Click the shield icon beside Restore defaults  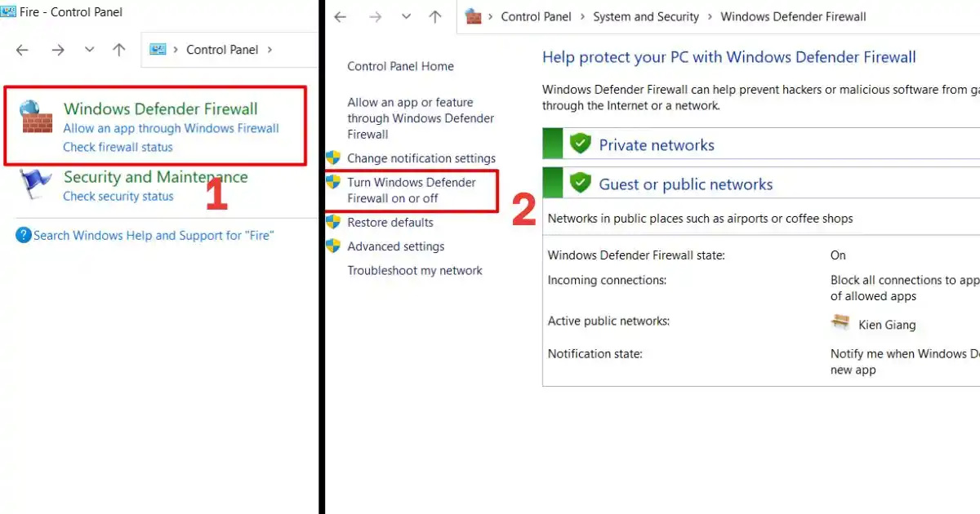pyautogui.click(x=332, y=223)
